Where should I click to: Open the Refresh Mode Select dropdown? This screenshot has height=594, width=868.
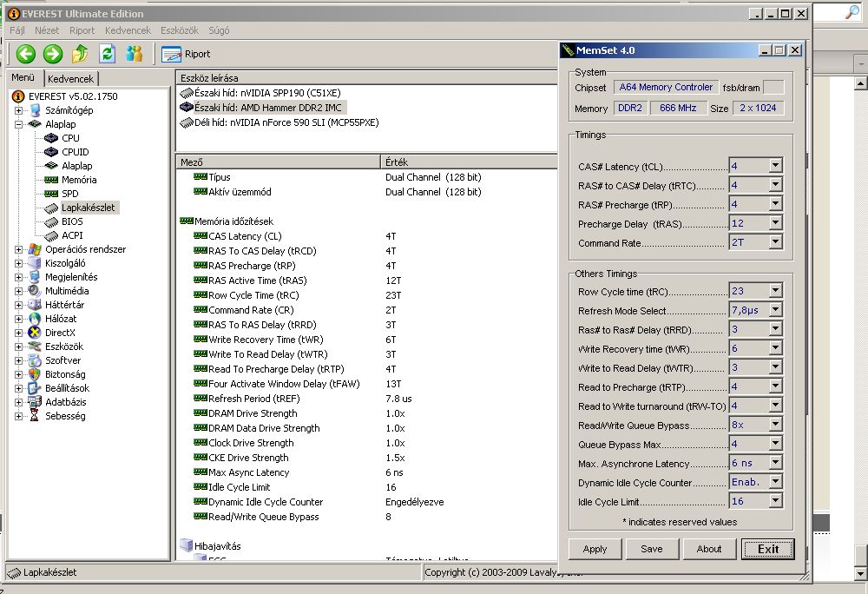coord(775,310)
